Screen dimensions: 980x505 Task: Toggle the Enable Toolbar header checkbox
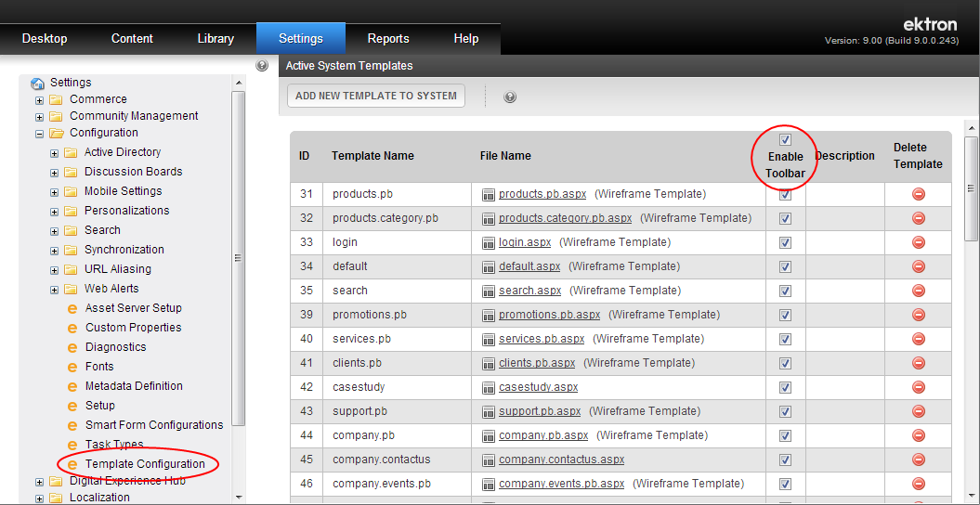coord(786,140)
